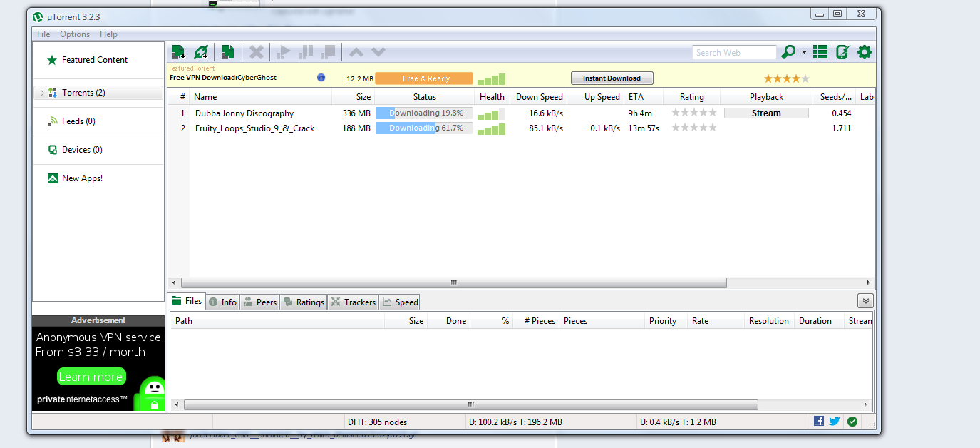Viewport: 980px width, 448px height.
Task: Open the Options menu
Action: [75, 34]
